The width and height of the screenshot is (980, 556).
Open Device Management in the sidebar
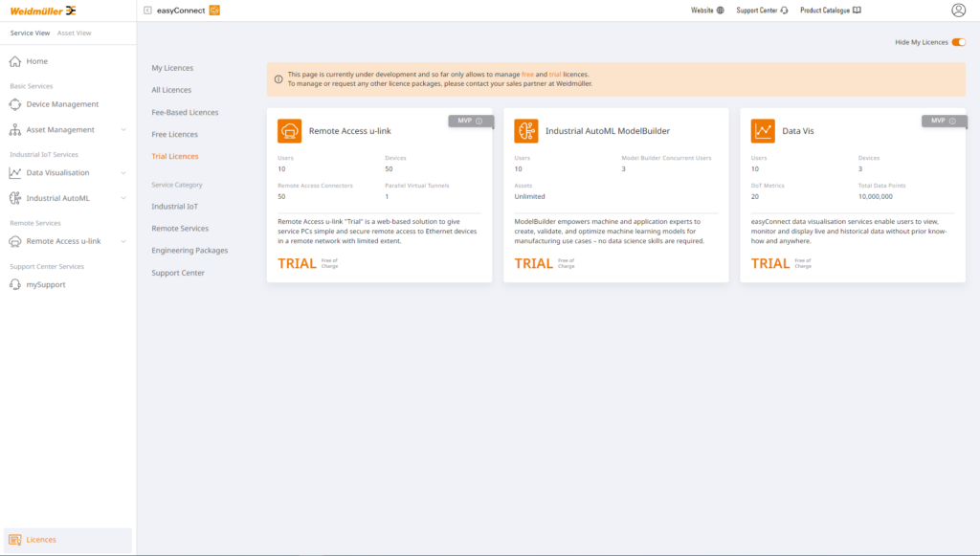62,104
